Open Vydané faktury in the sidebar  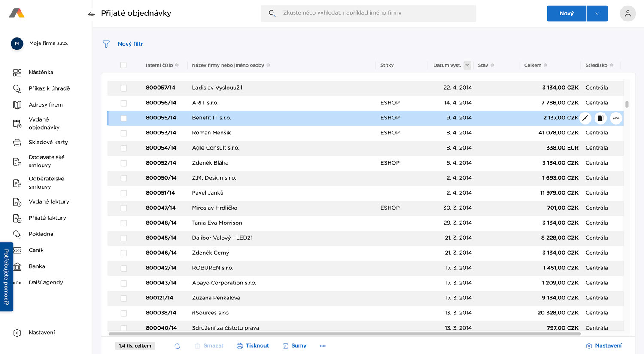tap(49, 201)
